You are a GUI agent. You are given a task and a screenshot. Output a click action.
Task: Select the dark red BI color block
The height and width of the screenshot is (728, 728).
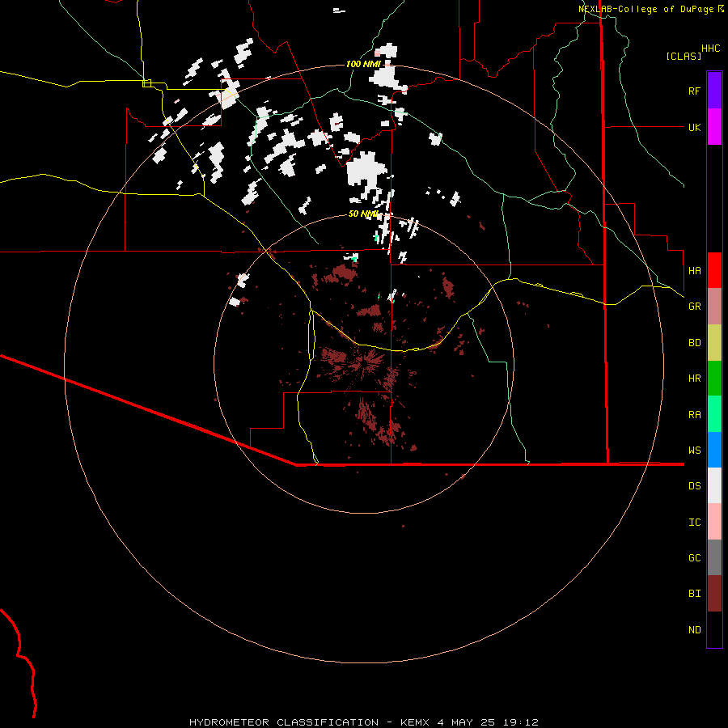click(x=714, y=594)
